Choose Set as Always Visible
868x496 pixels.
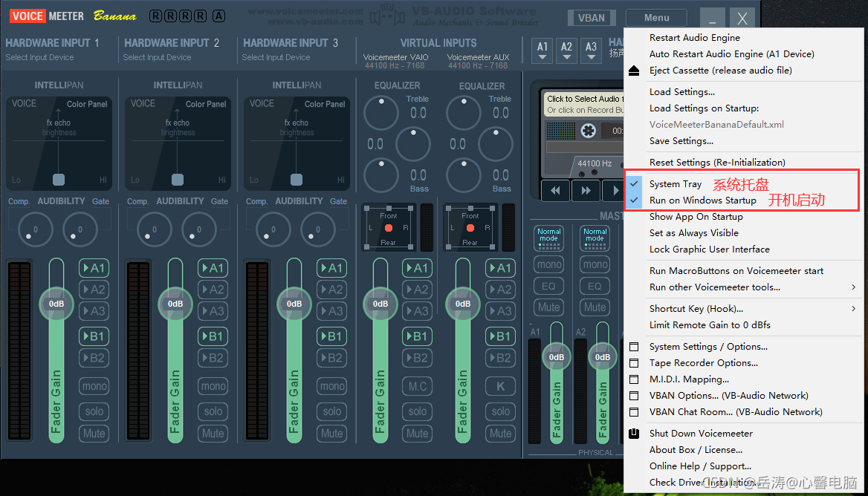[694, 233]
